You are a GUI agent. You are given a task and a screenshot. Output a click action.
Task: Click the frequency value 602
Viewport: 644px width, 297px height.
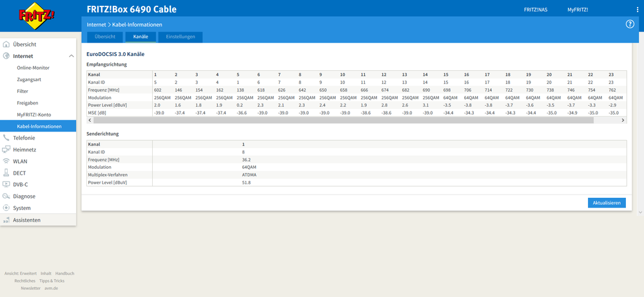(x=157, y=90)
